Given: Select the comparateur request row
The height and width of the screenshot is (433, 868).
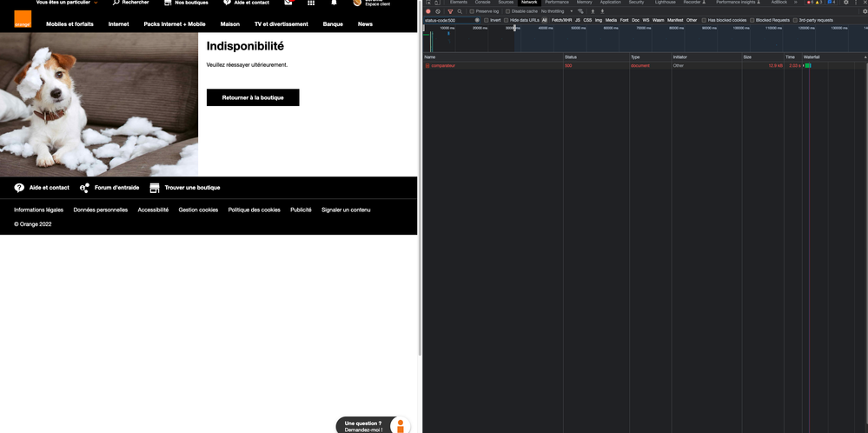Looking at the screenshot, I should coord(646,65).
